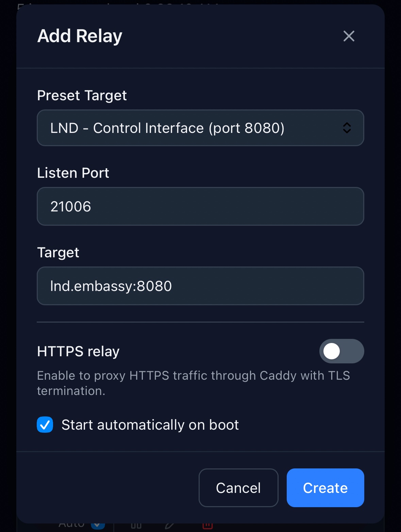Click the "HTTPS relay" label
Screen dimensions: 401x532
tap(78, 351)
